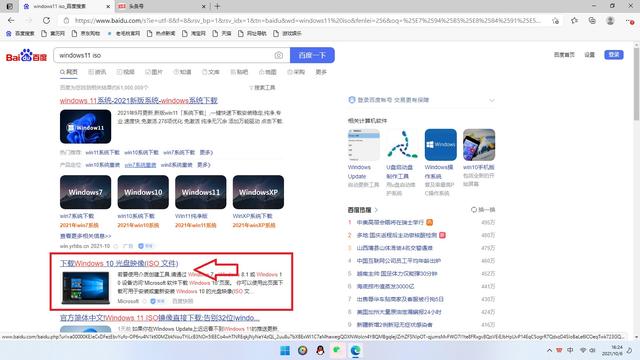Image resolution: width=640 pixels, height=360 pixels.
Task: Click the Windows 10 laptop thumbnail in the Microsoft result
Action: pos(85,288)
